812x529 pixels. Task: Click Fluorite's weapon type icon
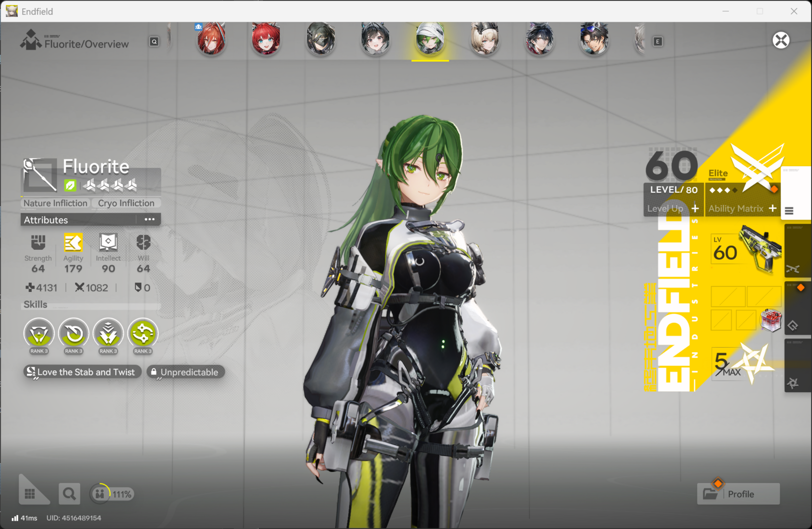coord(40,175)
